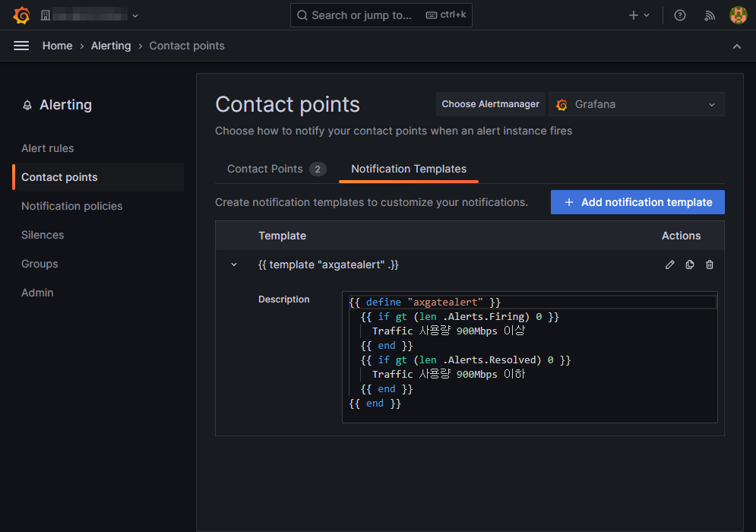Viewport: 756px width, 532px height.
Task: Click the Alerting bell icon
Action: pos(27,105)
